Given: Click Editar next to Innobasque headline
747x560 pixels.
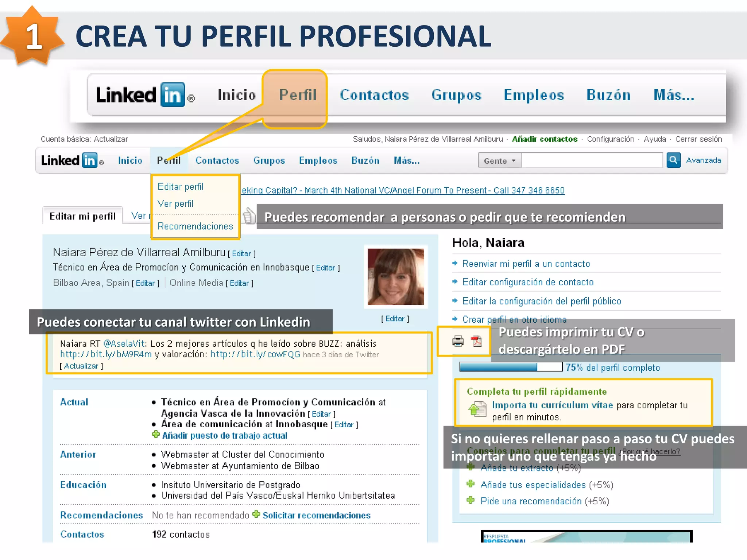Looking at the screenshot, I should click(x=325, y=268).
